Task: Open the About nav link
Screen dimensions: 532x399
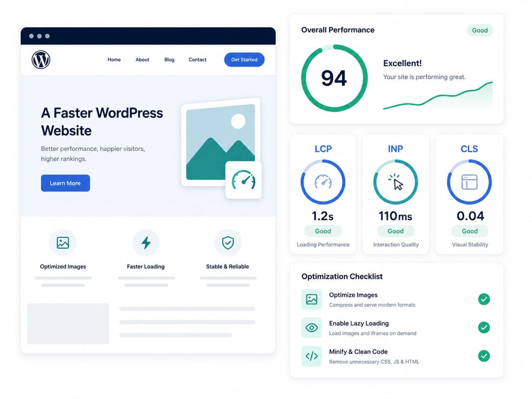Action: (x=142, y=60)
